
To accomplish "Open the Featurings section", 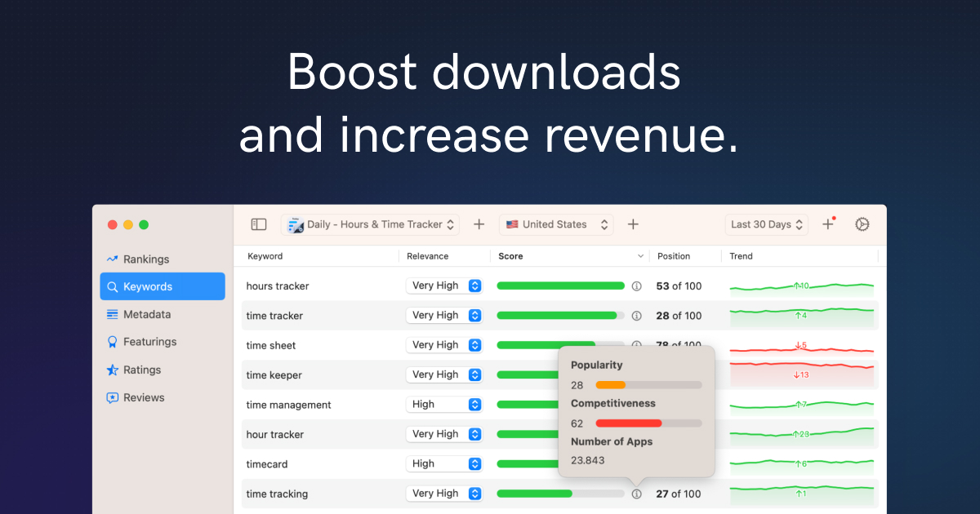I will pyautogui.click(x=149, y=342).
